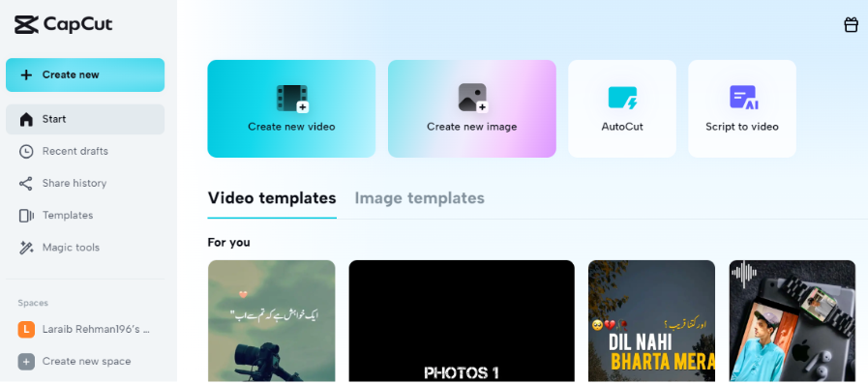
Task: Open the Dil Nahi Bharta Mera template
Action: [x=651, y=321]
